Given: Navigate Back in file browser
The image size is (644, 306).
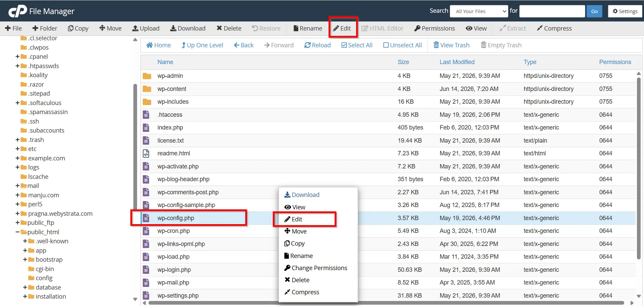Looking at the screenshot, I should [x=244, y=45].
